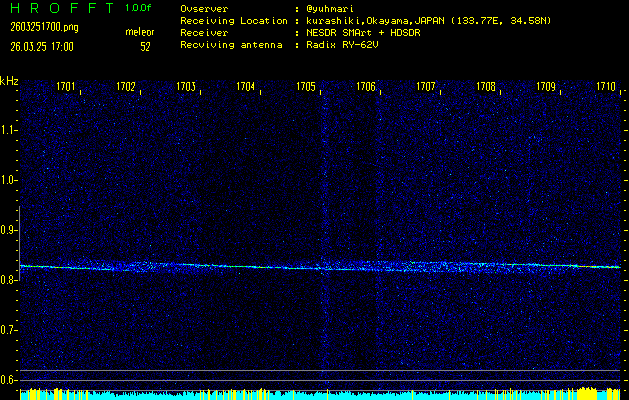
Task: Click the HROFFT title text
Action: click(x=63, y=8)
